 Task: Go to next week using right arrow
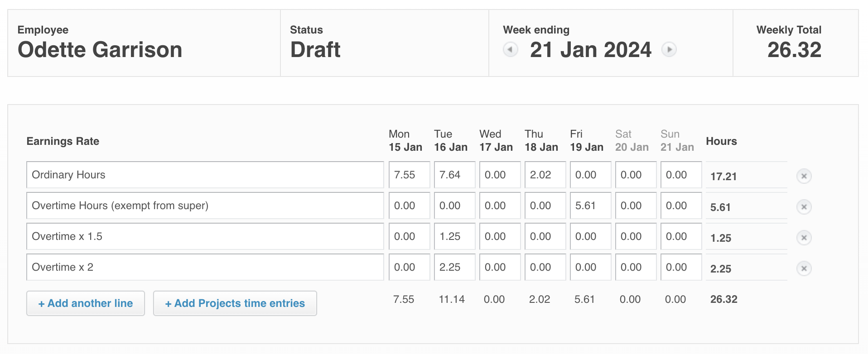pyautogui.click(x=669, y=49)
